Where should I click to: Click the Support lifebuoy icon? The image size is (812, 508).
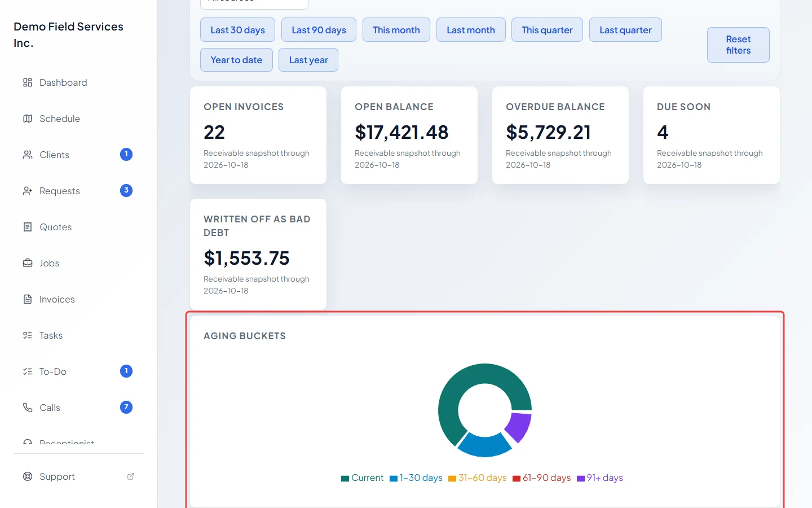[x=28, y=476]
